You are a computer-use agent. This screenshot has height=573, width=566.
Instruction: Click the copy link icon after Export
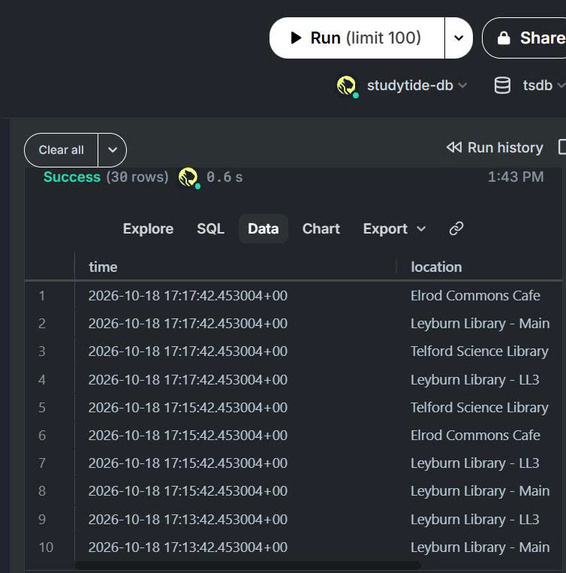456,228
